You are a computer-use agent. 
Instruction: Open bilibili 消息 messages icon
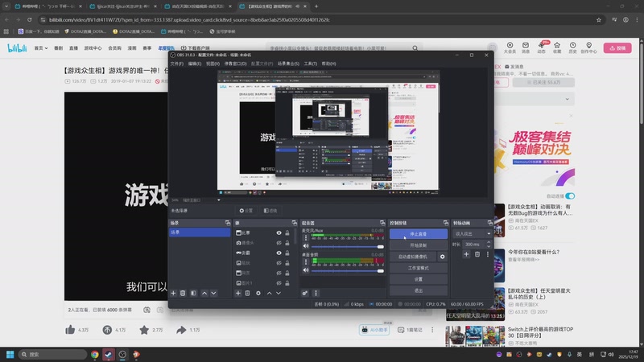526,47
